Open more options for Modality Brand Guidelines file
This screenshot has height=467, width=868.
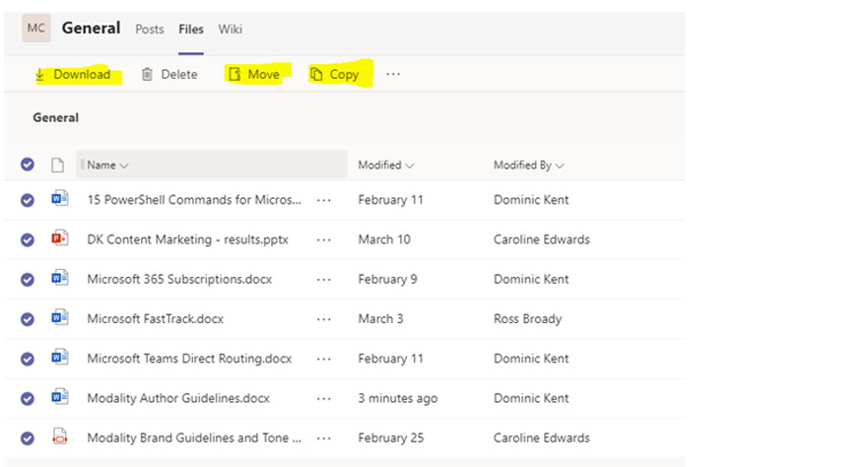[324, 438]
